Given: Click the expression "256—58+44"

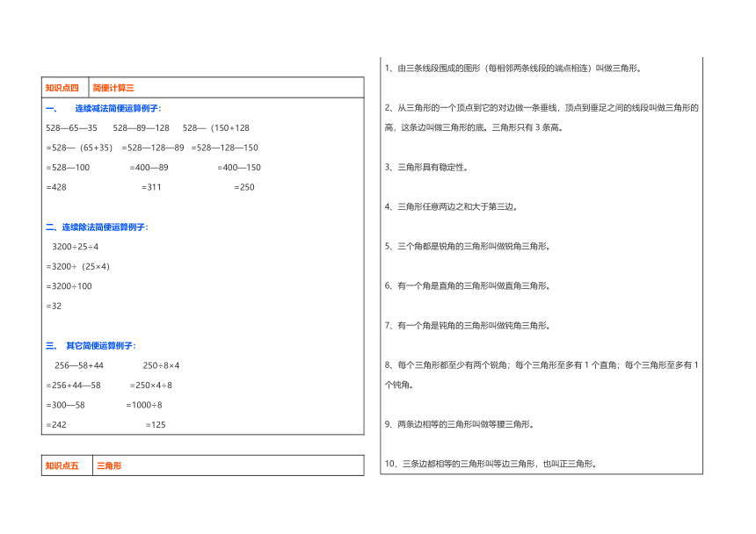Looking at the screenshot, I should pos(79,365).
